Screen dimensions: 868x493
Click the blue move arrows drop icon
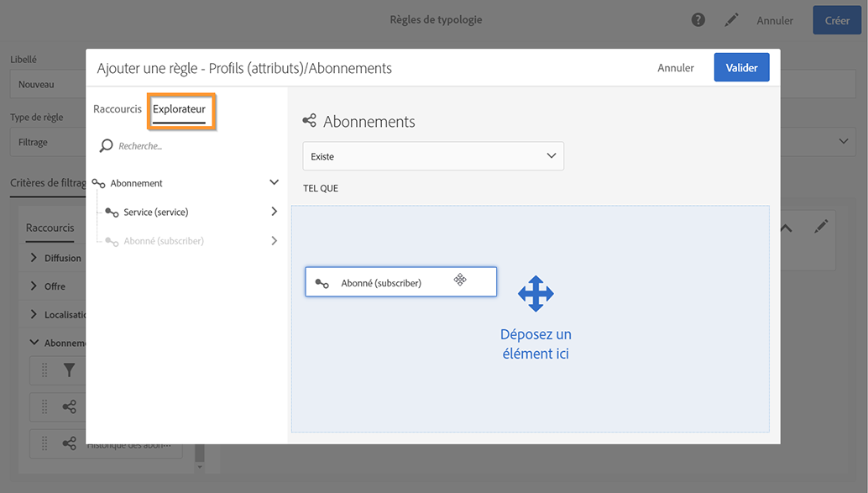[536, 293]
